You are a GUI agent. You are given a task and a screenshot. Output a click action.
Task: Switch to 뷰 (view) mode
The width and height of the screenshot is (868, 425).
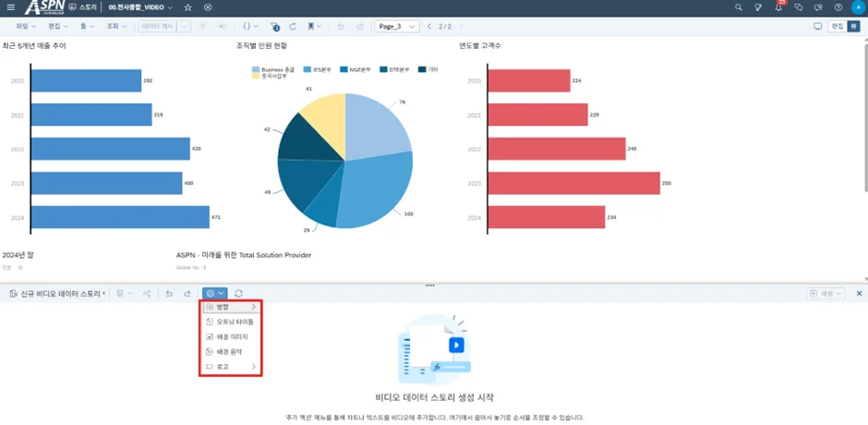pyautogui.click(x=854, y=27)
